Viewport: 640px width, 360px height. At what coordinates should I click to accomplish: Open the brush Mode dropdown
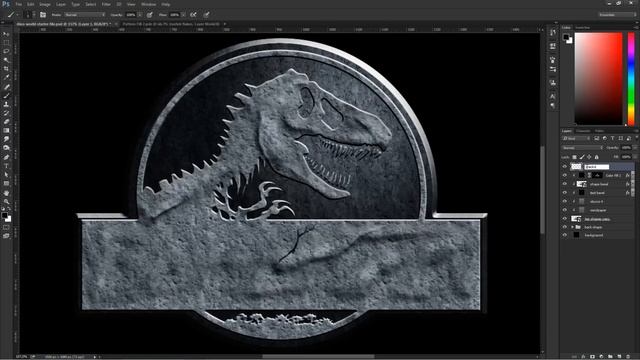85,15
